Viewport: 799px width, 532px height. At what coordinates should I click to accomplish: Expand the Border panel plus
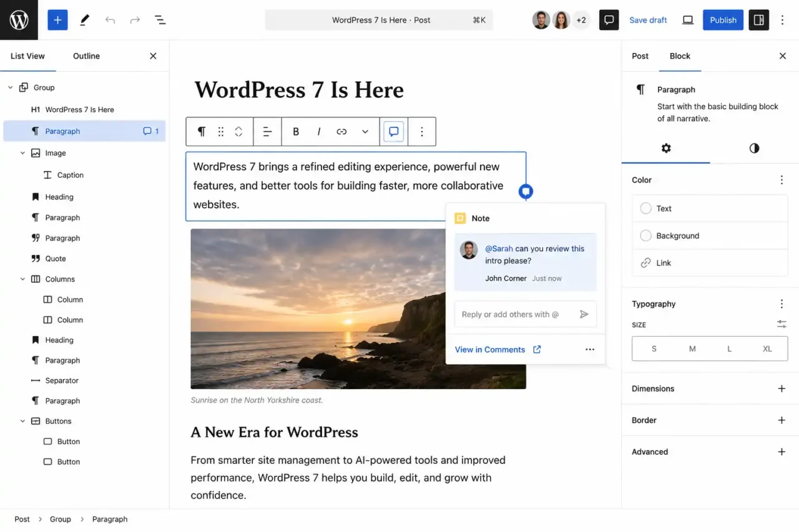coord(782,420)
